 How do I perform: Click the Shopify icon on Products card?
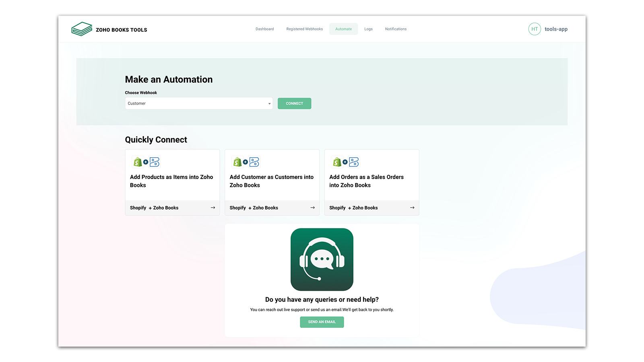point(138,162)
